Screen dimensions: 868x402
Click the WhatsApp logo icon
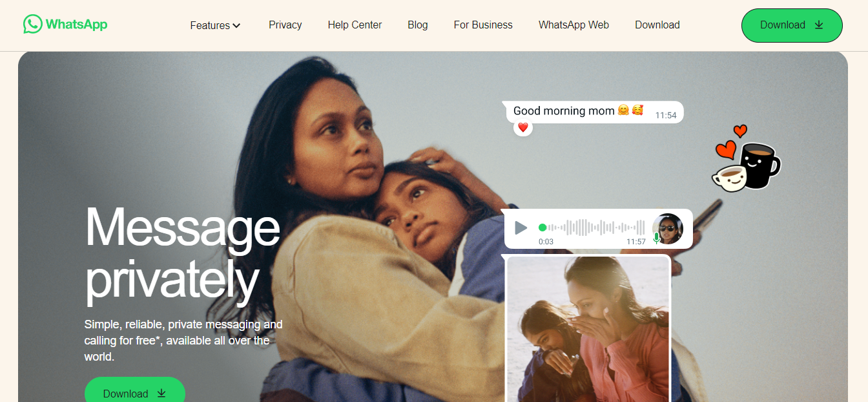tap(32, 25)
